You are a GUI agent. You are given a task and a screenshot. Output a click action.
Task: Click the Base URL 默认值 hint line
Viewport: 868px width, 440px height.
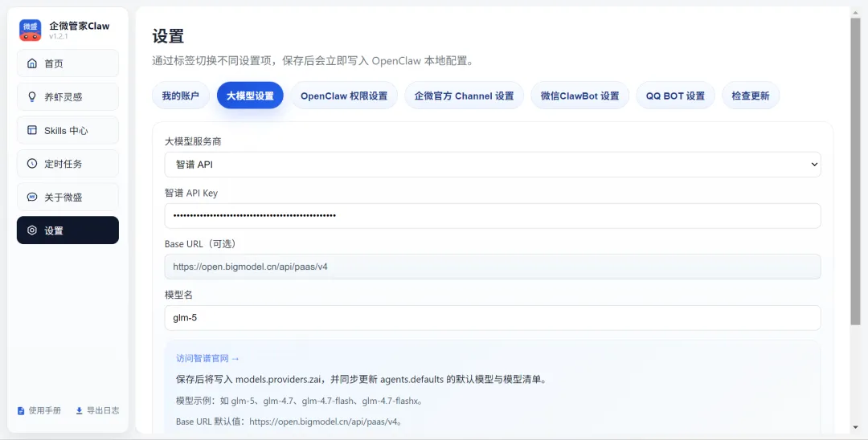(x=289, y=422)
